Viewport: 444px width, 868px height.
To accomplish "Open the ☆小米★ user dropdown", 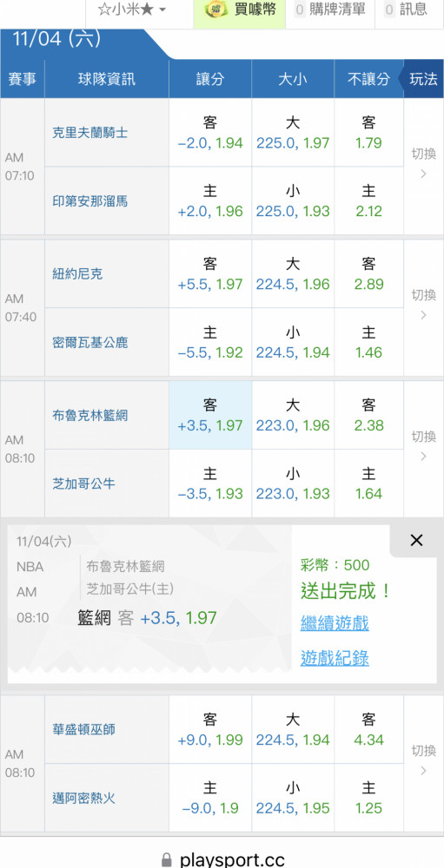I will tap(131, 10).
